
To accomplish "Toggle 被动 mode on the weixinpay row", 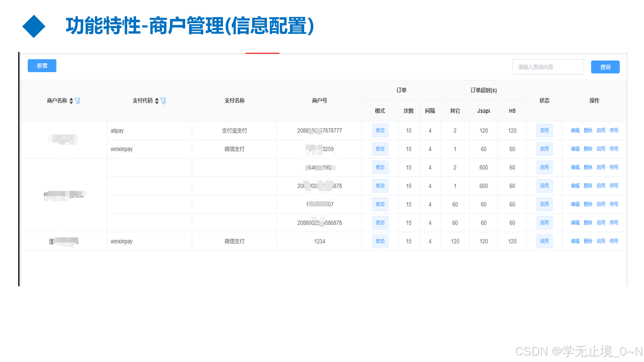I will [x=380, y=149].
